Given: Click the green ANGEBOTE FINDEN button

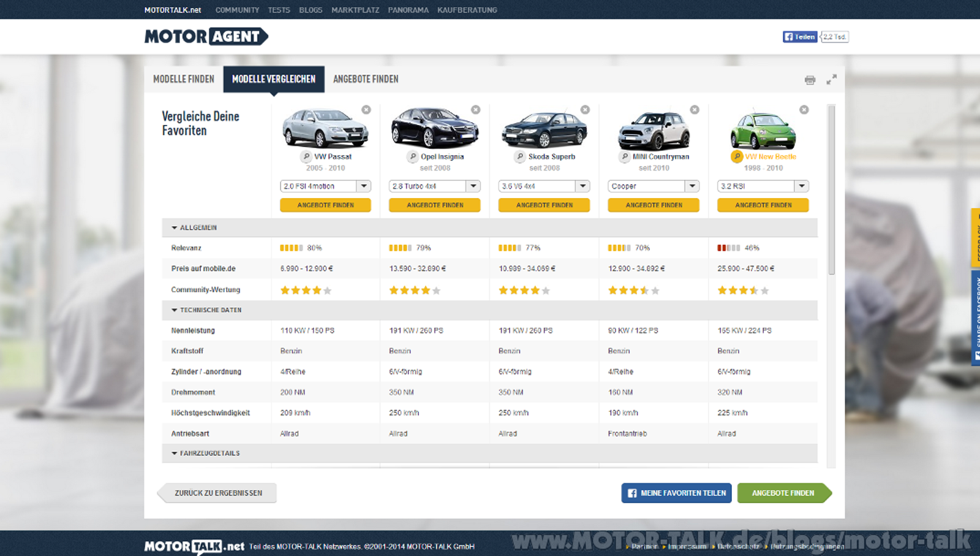Looking at the screenshot, I should coord(784,493).
